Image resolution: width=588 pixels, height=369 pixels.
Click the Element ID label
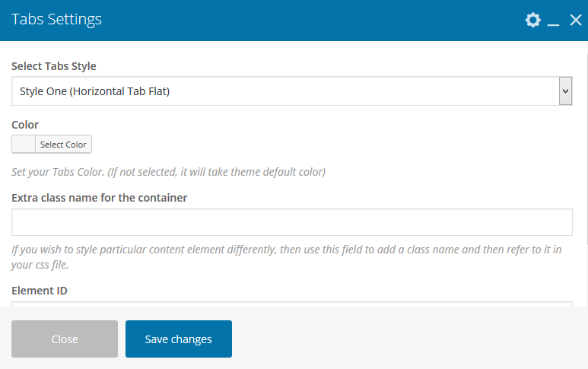pyautogui.click(x=40, y=291)
